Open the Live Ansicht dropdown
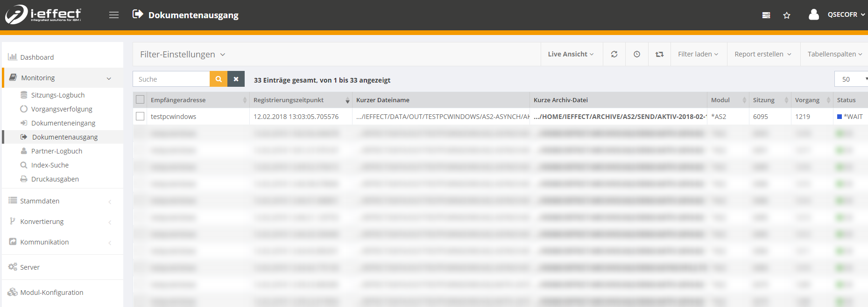 click(x=571, y=54)
